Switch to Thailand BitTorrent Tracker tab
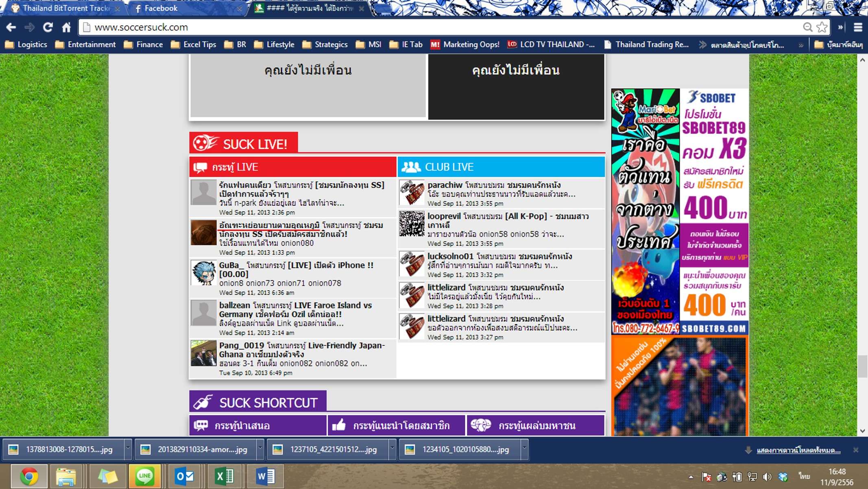 (65, 8)
